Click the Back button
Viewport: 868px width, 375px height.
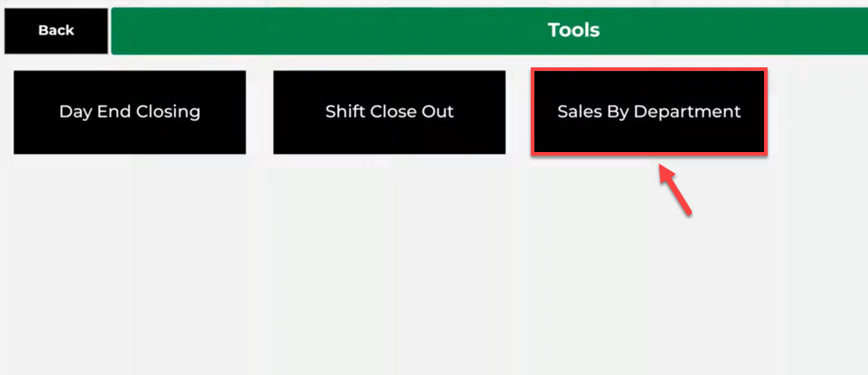pos(56,31)
